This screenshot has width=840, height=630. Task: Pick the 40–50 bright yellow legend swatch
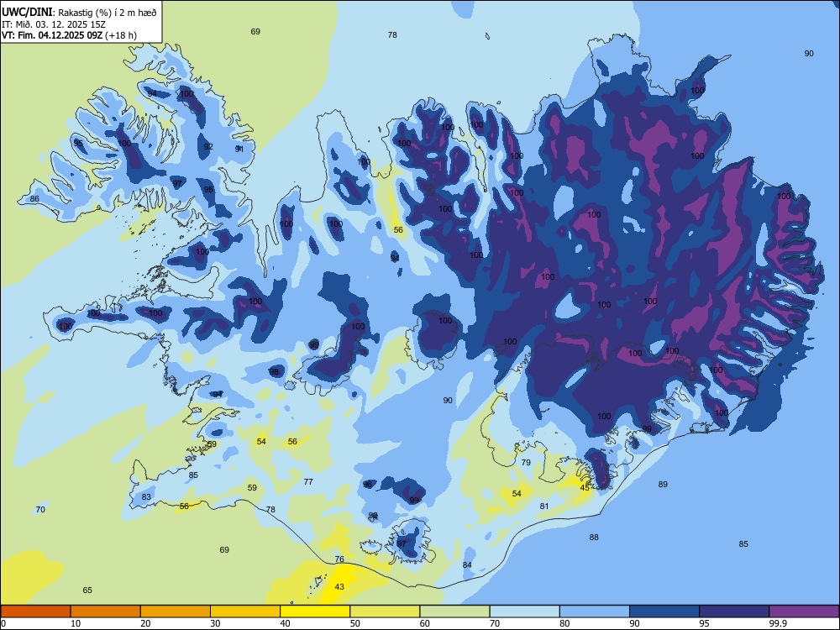(315, 612)
